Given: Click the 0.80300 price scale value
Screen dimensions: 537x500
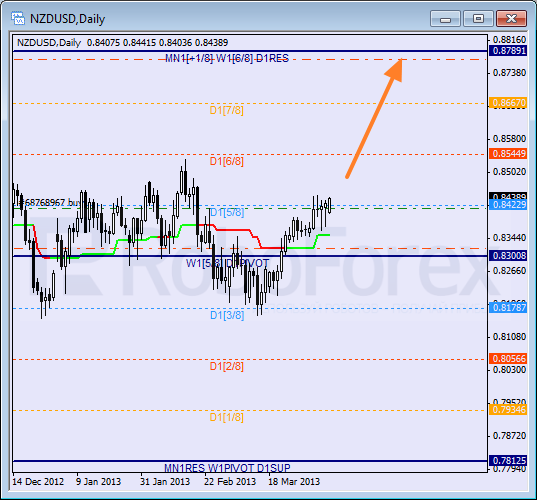Looking at the screenshot, I should (x=509, y=370).
